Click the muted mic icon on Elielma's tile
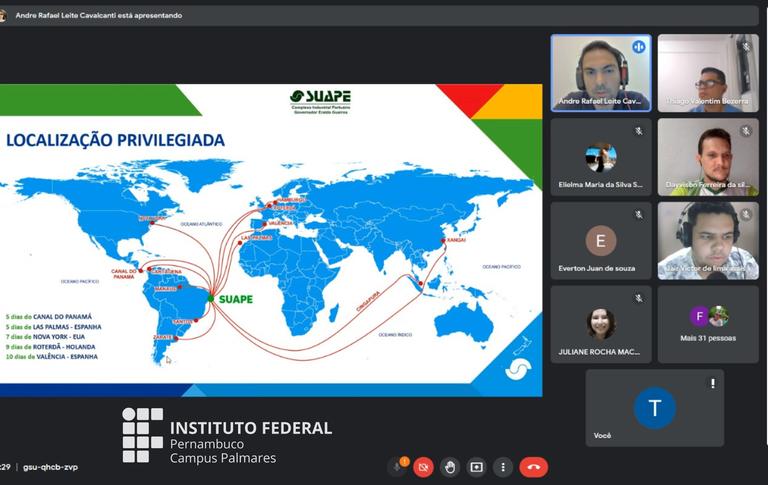 (638, 131)
